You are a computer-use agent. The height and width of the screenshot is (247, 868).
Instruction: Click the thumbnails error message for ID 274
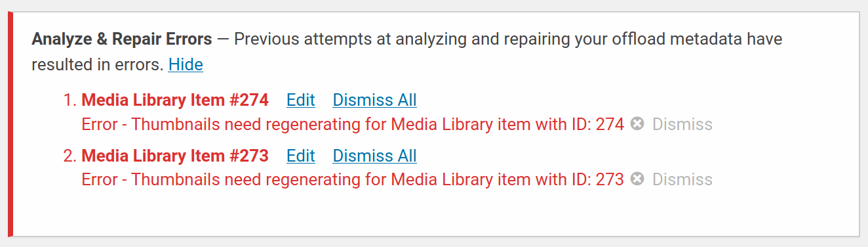coord(353,124)
